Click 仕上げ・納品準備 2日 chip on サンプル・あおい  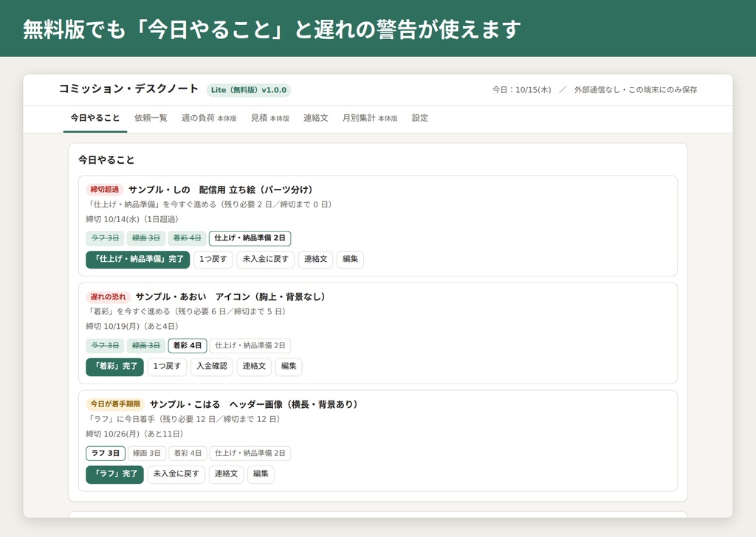[250, 346]
